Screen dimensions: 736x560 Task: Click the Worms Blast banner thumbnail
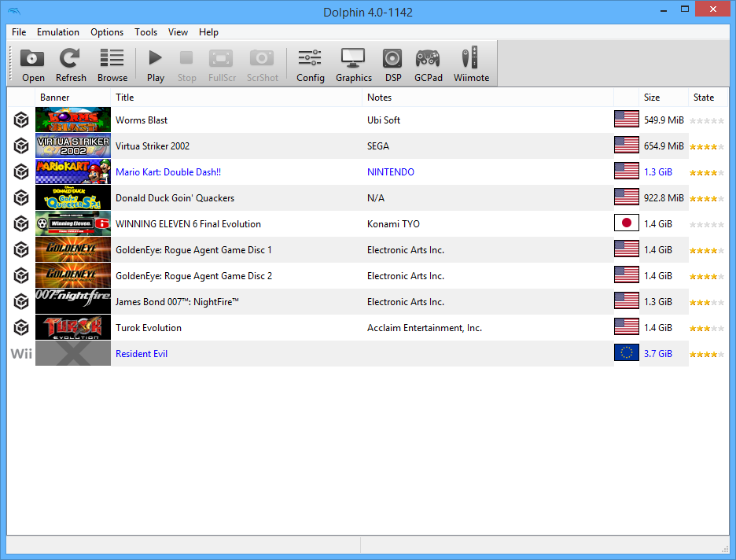point(73,120)
